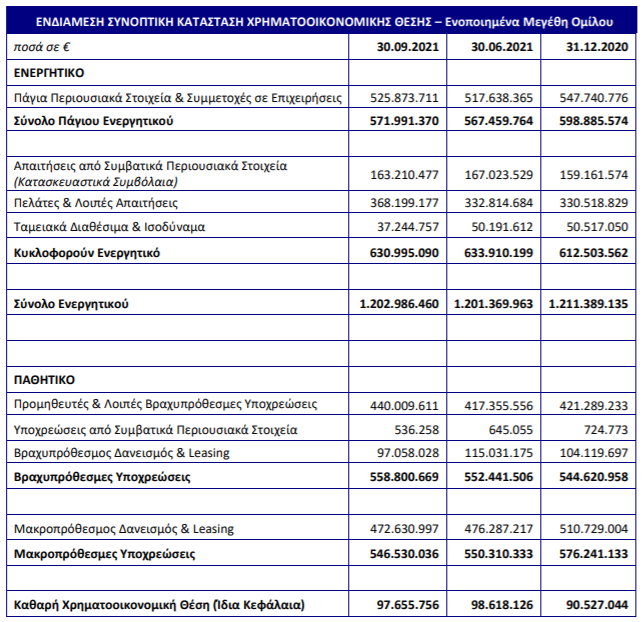Click the cash value 37.244.757
This screenshot has height=622, width=644.
click(x=404, y=227)
